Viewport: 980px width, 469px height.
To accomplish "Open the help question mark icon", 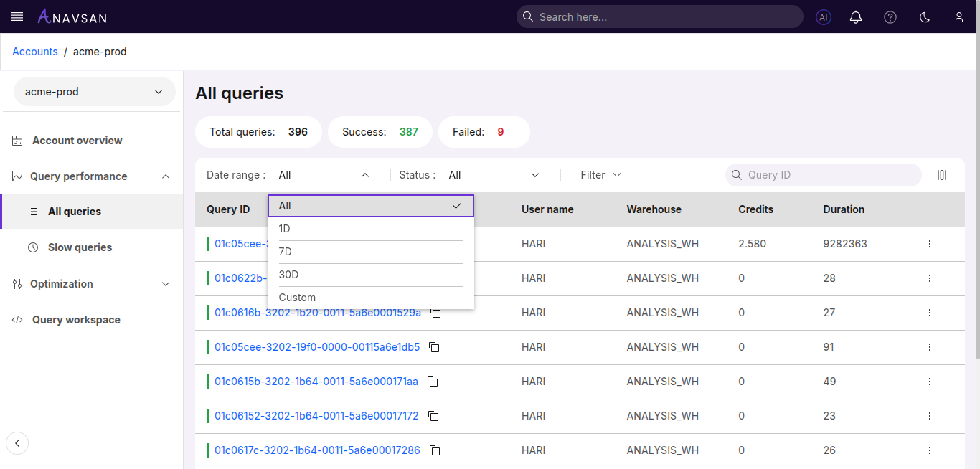I will point(890,17).
